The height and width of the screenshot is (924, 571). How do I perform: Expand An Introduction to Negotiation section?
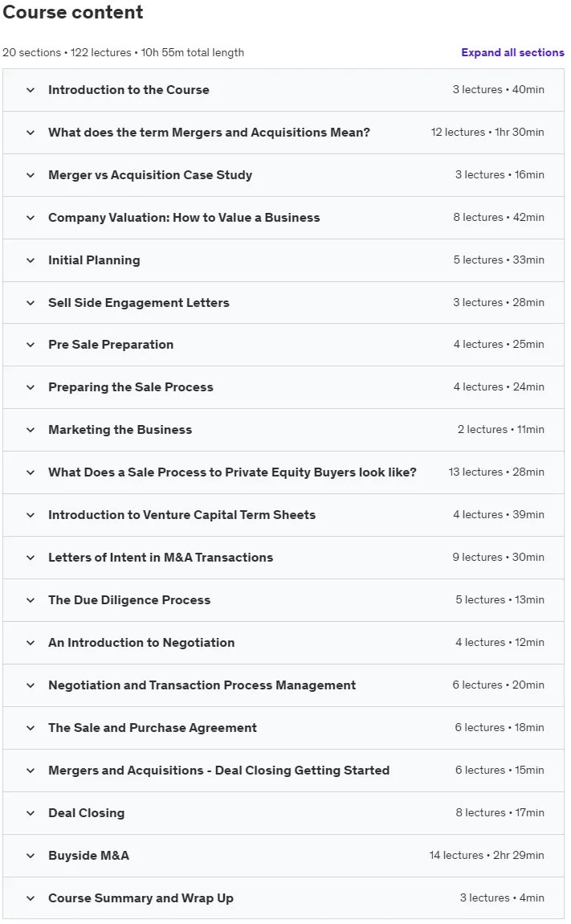pyautogui.click(x=283, y=643)
